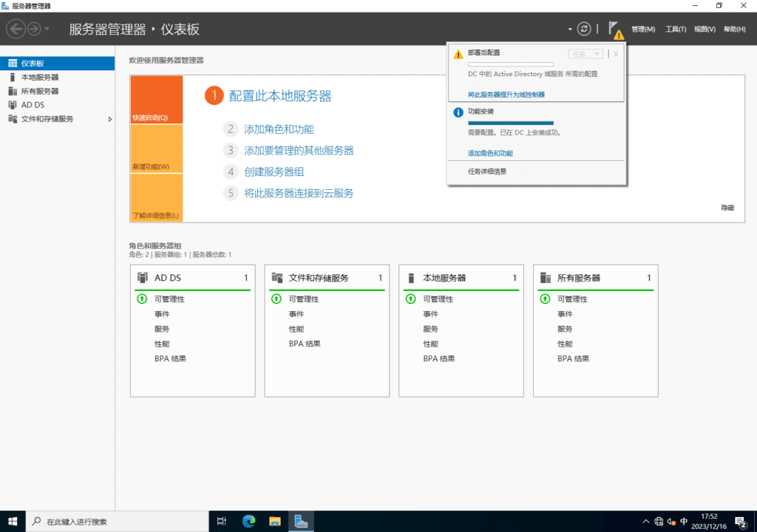This screenshot has height=532, width=757.
Task: Click info icon in 功能安装 notification
Action: click(x=458, y=112)
